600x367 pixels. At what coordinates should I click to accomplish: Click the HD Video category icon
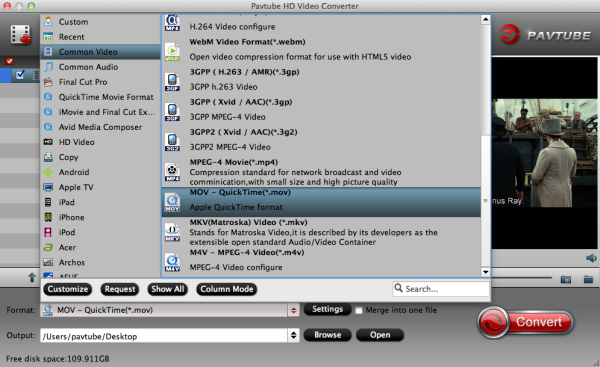coord(48,142)
